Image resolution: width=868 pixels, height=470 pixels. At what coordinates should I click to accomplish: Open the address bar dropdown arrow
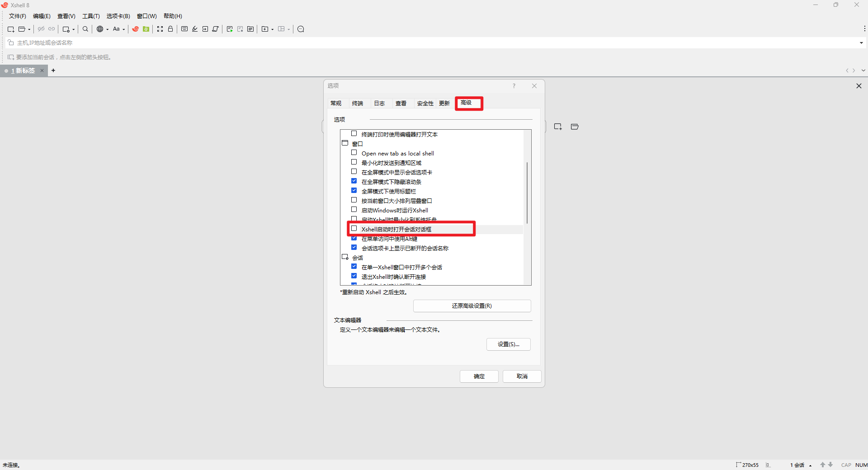pos(861,43)
